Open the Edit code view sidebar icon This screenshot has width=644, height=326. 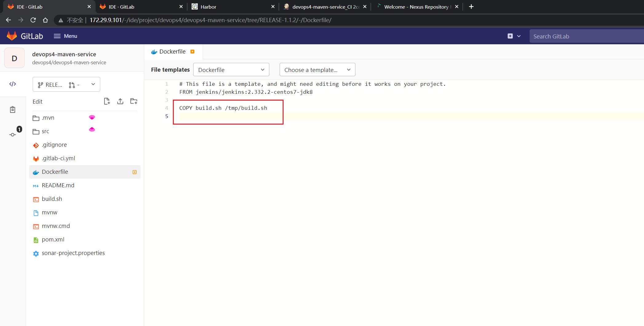click(x=13, y=84)
